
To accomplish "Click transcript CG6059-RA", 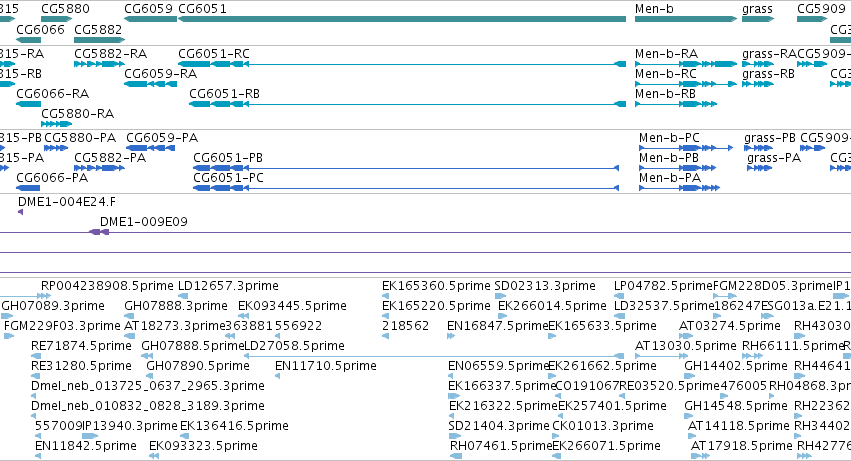I will point(161,74).
